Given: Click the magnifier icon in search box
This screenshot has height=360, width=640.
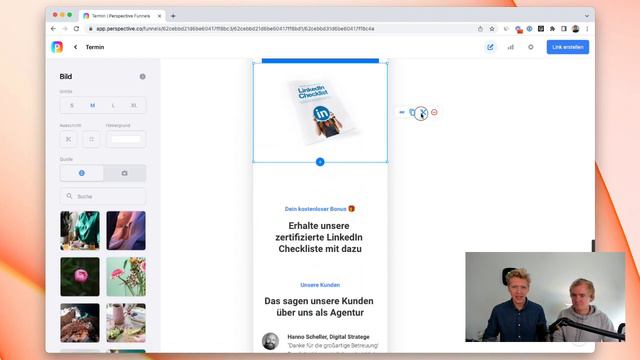Looking at the screenshot, I should [69, 196].
